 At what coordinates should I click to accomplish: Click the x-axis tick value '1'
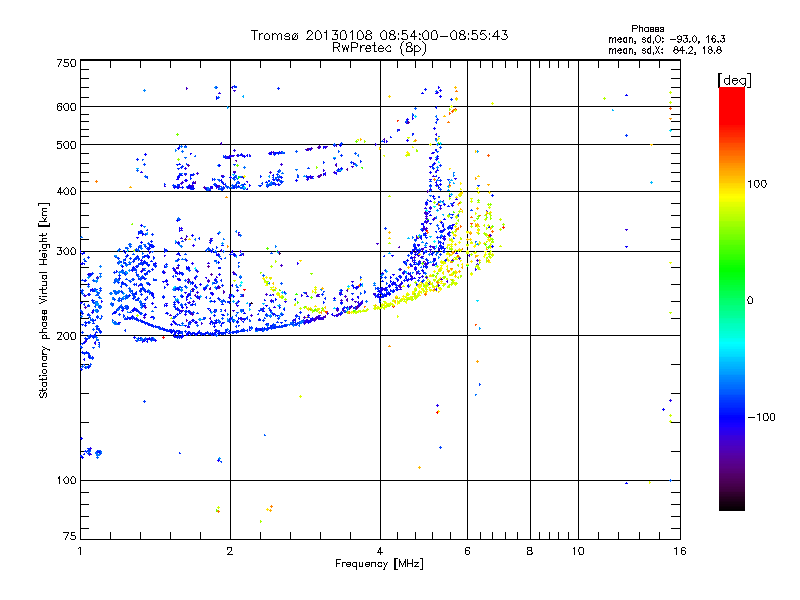80,551
